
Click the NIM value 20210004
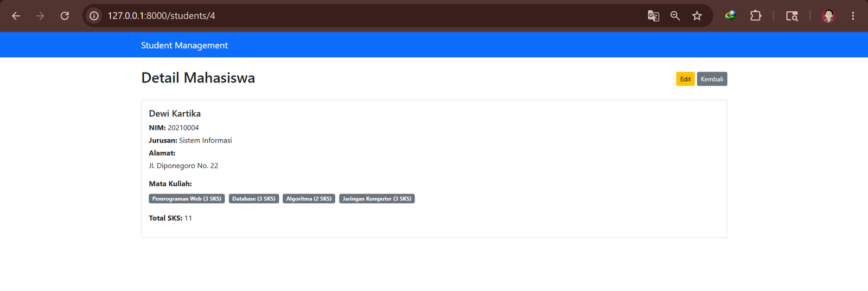click(183, 128)
